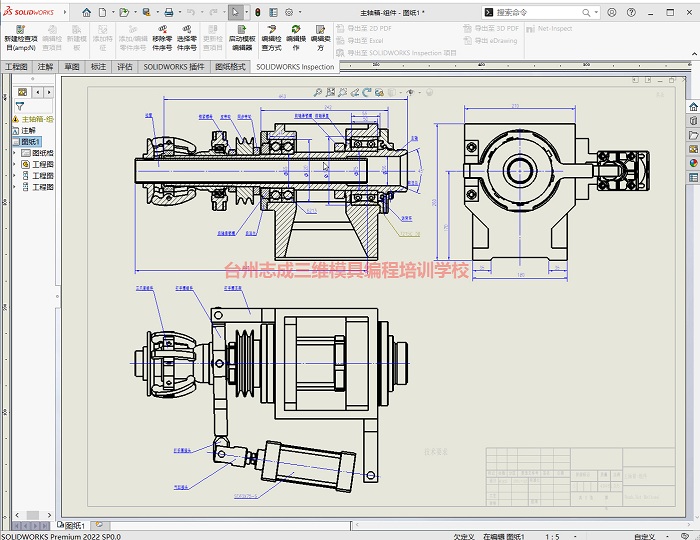This screenshot has width=700, height=540.
Task: Click right arrow beside FeatureManager tab
Action: coord(49,92)
